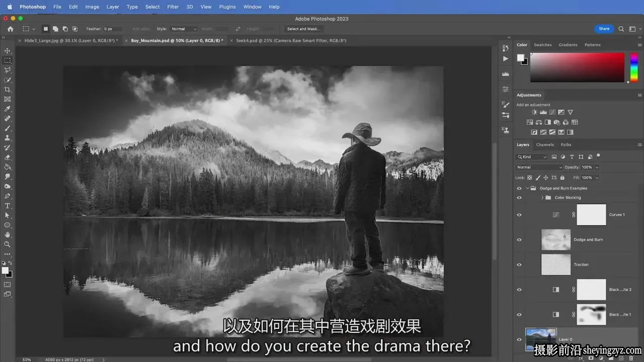Open the Layer menu

point(113,7)
